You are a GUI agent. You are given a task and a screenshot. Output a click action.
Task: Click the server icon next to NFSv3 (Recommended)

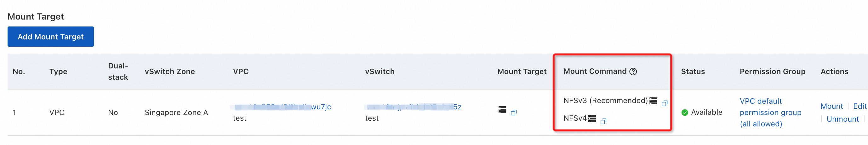(x=653, y=101)
